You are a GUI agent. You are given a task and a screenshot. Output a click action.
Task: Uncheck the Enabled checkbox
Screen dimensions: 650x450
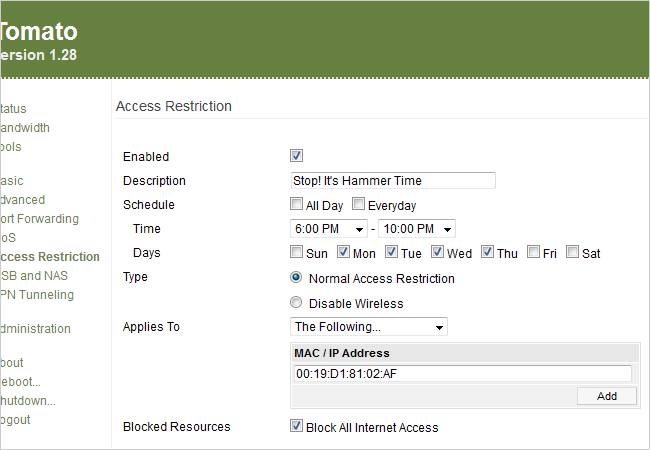coord(296,156)
